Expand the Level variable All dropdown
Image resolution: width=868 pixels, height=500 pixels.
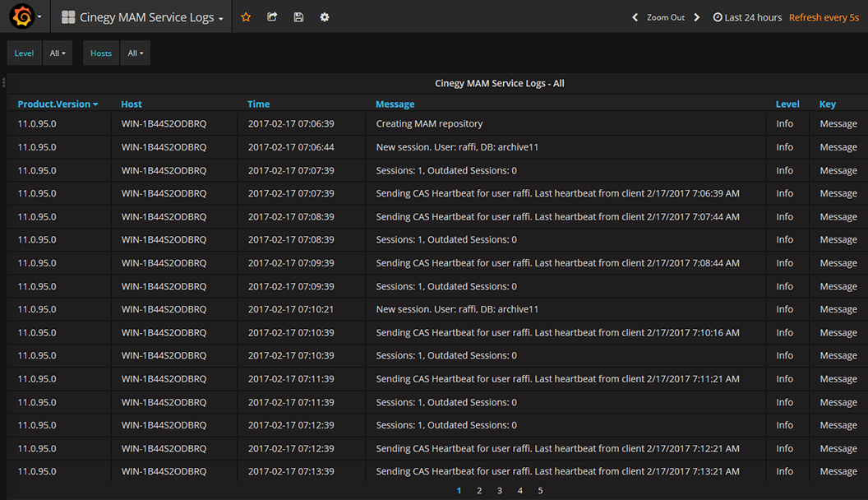(58, 53)
